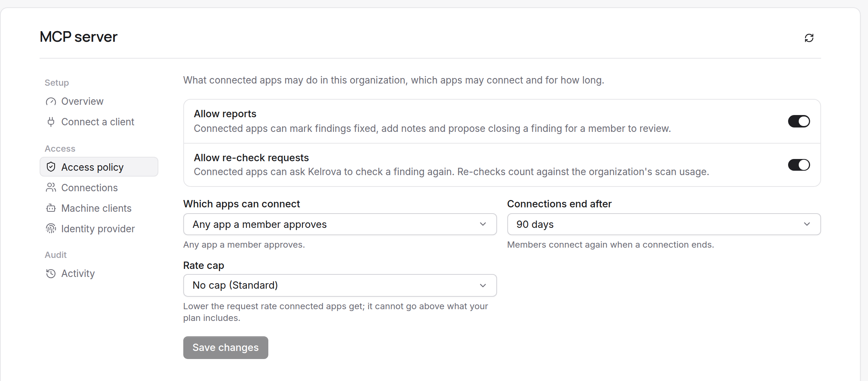This screenshot has width=868, height=381.
Task: Click the Save changes button
Action: [x=225, y=348]
